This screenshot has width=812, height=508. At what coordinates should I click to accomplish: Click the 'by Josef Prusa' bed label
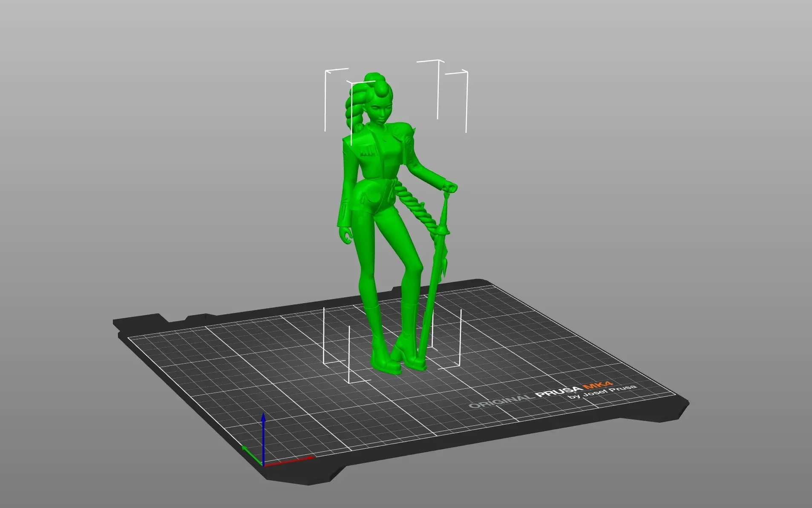[602, 392]
